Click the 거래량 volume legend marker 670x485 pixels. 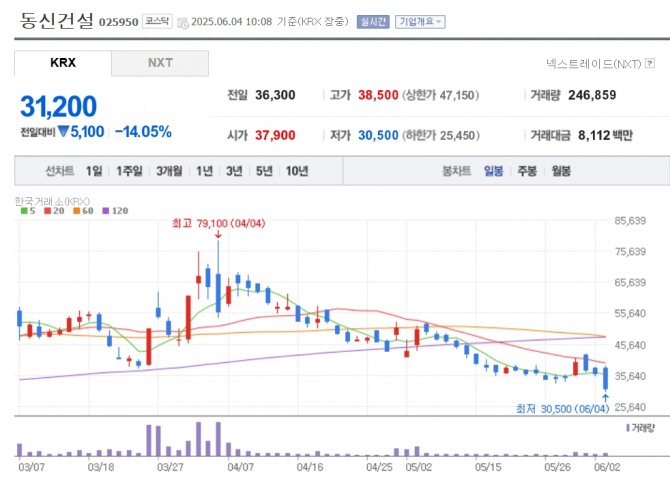629,427
